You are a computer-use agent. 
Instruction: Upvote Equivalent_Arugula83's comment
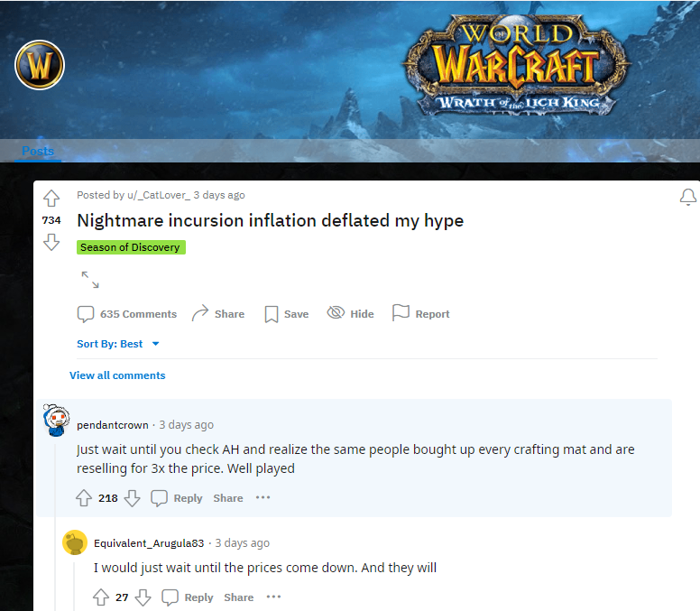101,597
